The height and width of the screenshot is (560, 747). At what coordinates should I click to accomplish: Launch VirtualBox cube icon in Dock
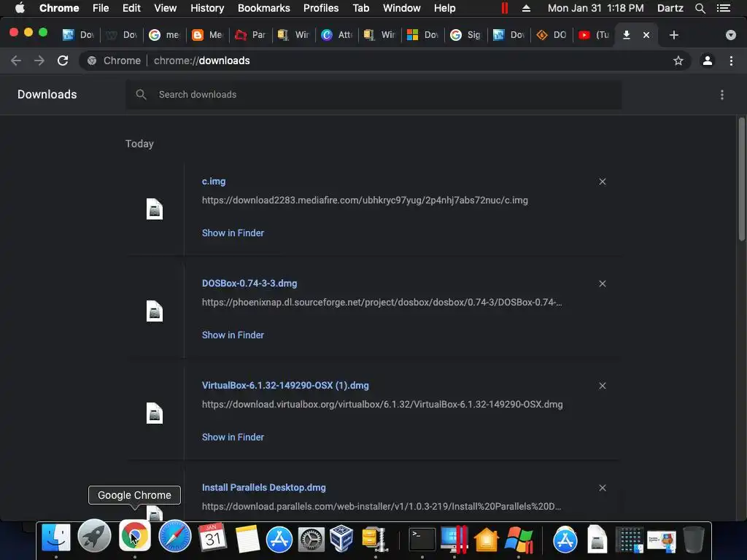coord(341,538)
